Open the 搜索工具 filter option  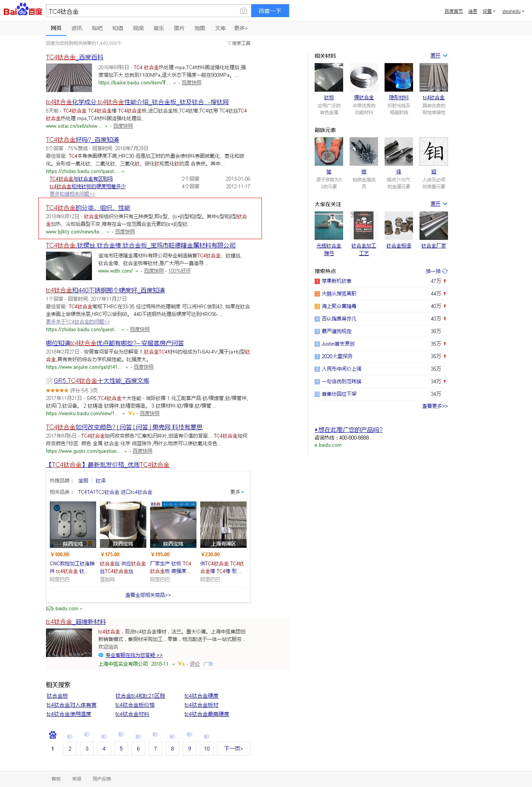239,43
